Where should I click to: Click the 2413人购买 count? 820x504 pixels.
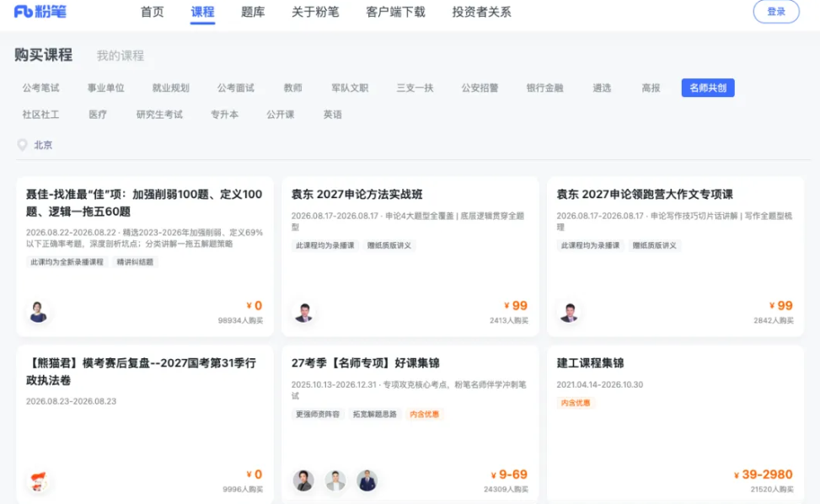pos(509,320)
